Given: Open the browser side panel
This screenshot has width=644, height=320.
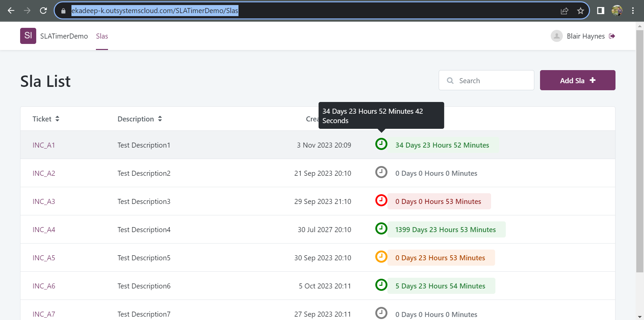Looking at the screenshot, I should point(601,11).
